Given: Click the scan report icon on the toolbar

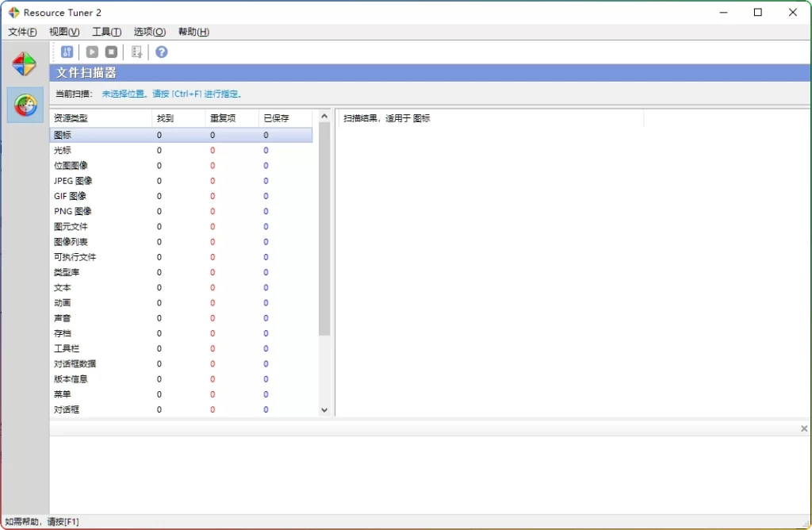Looking at the screenshot, I should coord(136,52).
